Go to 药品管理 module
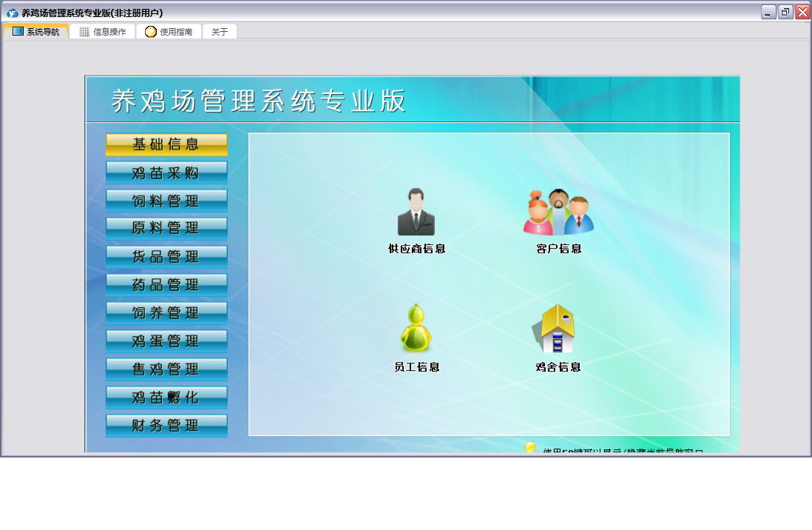 (166, 285)
